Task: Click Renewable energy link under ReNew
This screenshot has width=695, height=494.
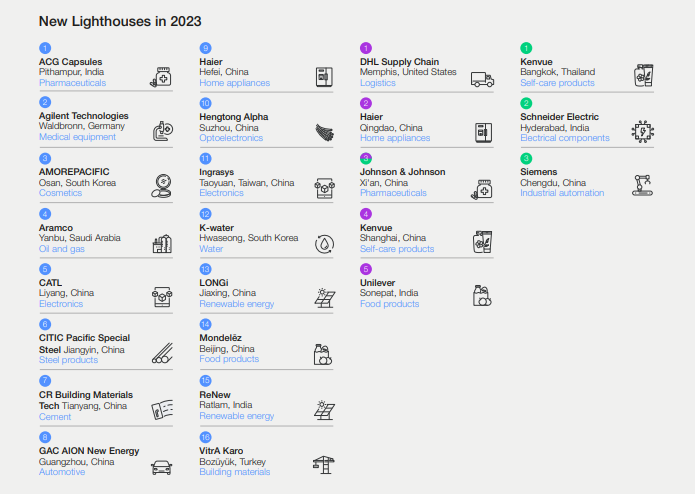Action: point(236,416)
